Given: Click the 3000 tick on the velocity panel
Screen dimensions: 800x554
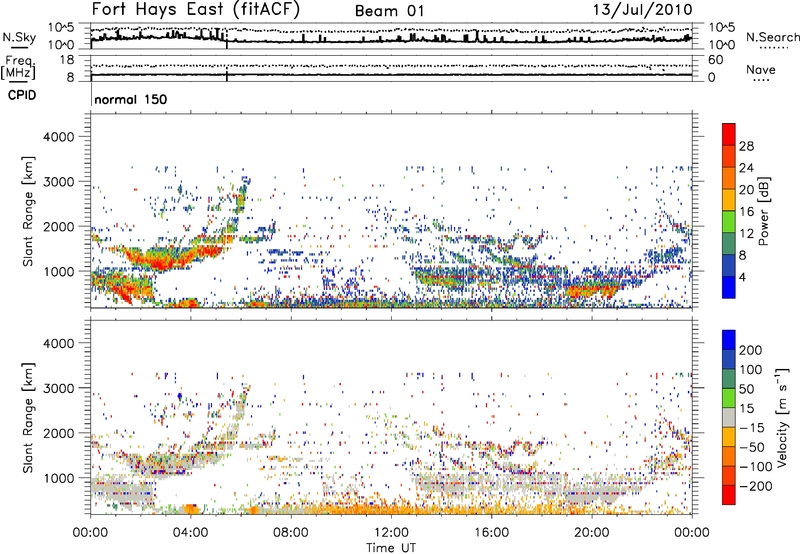Looking at the screenshot, I should tap(58, 388).
